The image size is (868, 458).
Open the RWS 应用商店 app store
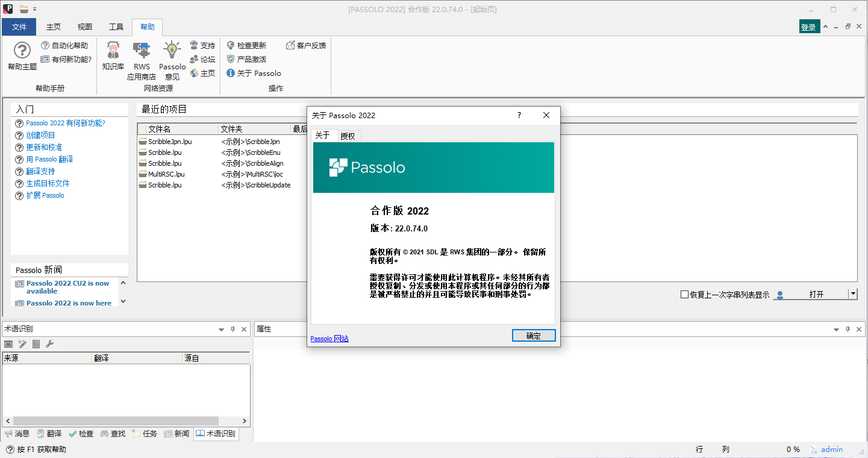click(142, 60)
